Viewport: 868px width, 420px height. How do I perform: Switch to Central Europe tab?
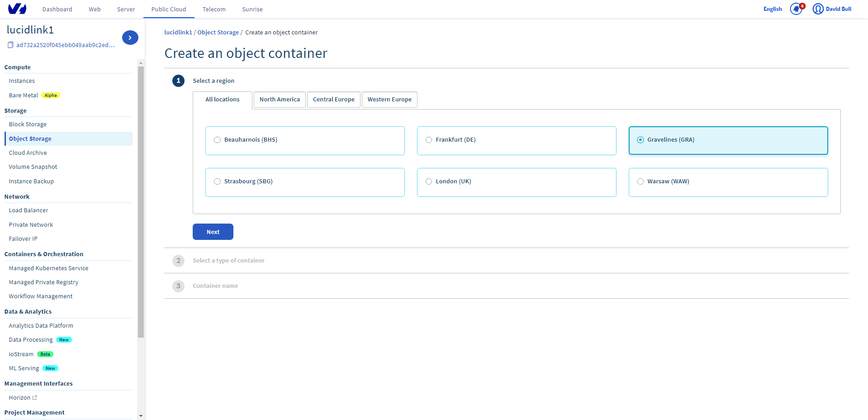(334, 100)
